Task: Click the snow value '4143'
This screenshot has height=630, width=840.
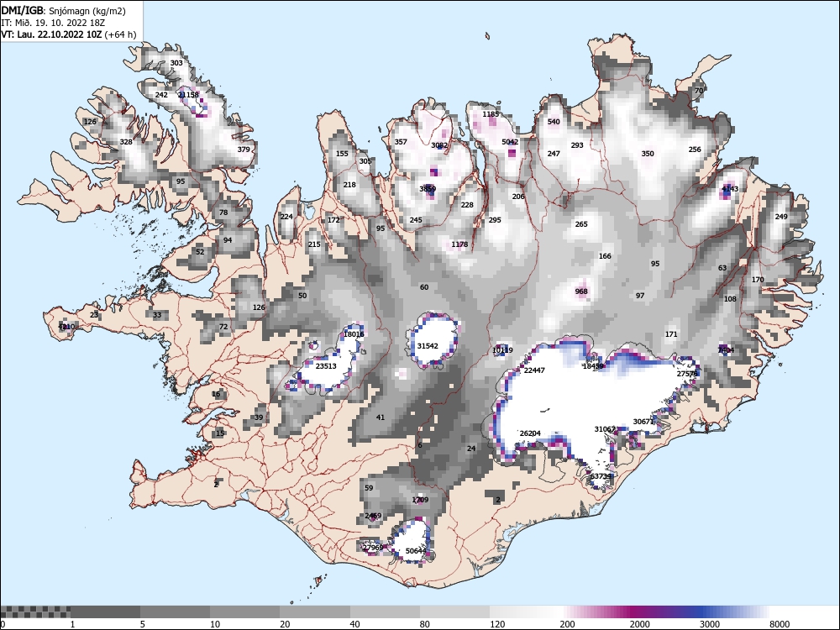Action: pos(730,188)
